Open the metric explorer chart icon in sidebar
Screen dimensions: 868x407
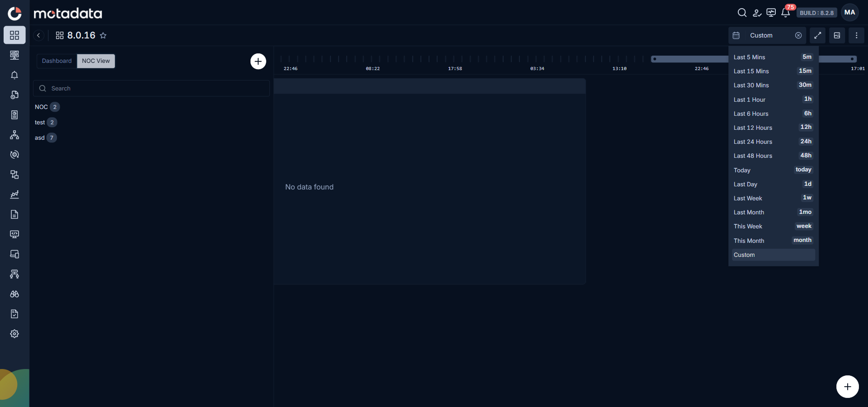pos(14,194)
